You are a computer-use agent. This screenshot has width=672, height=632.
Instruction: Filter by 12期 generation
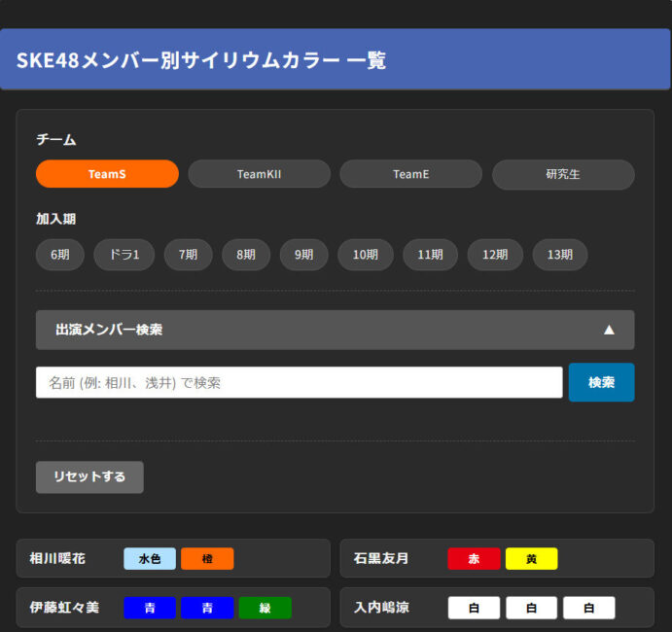pyautogui.click(x=495, y=255)
